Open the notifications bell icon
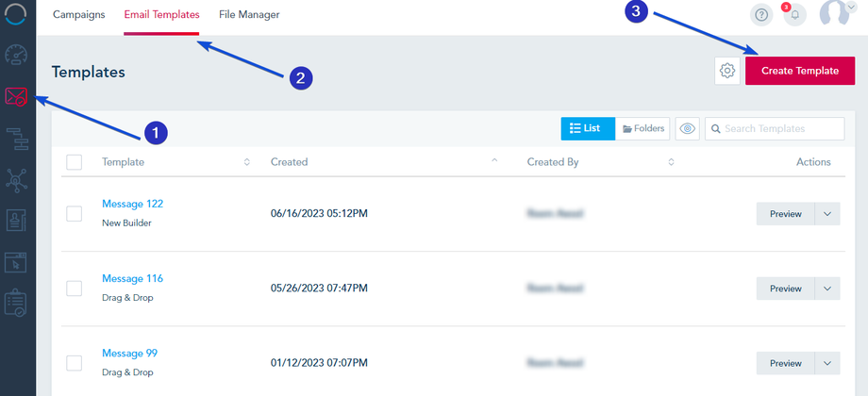The width and height of the screenshot is (868, 396). [794, 15]
